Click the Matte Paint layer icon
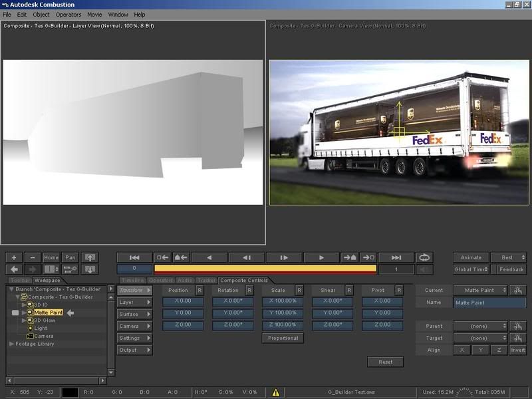Image resolution: width=532 pixels, height=399 pixels. (x=30, y=313)
